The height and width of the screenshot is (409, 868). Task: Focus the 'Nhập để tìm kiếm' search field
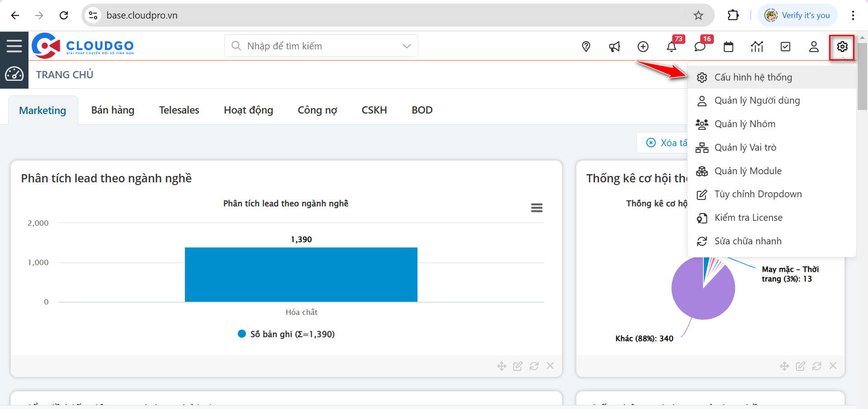pos(316,46)
